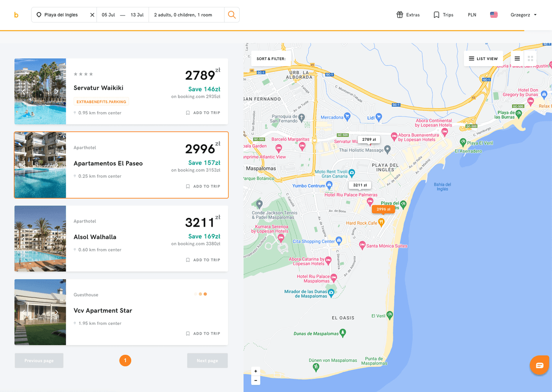The image size is (552, 392).
Task: Open Apartamentos El Paseo title
Action: click(x=108, y=163)
